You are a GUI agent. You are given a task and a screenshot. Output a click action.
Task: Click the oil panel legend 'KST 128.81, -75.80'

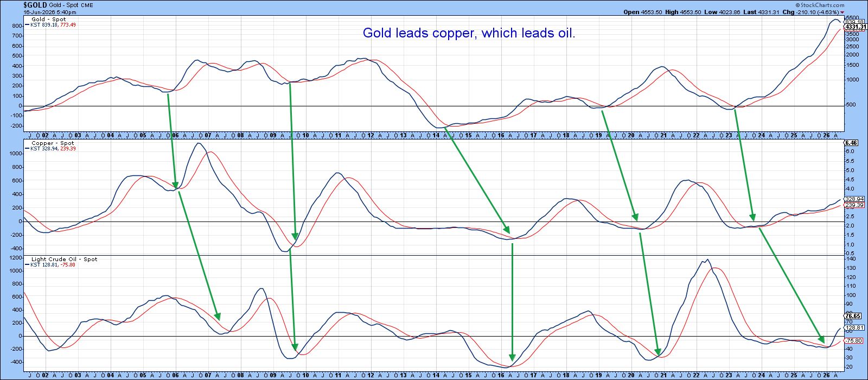(50, 265)
